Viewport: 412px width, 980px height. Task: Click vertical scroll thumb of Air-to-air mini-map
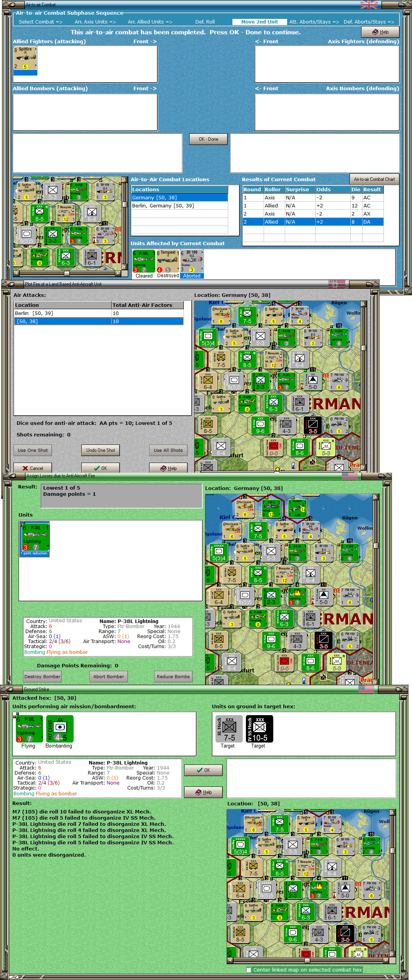[x=124, y=204]
